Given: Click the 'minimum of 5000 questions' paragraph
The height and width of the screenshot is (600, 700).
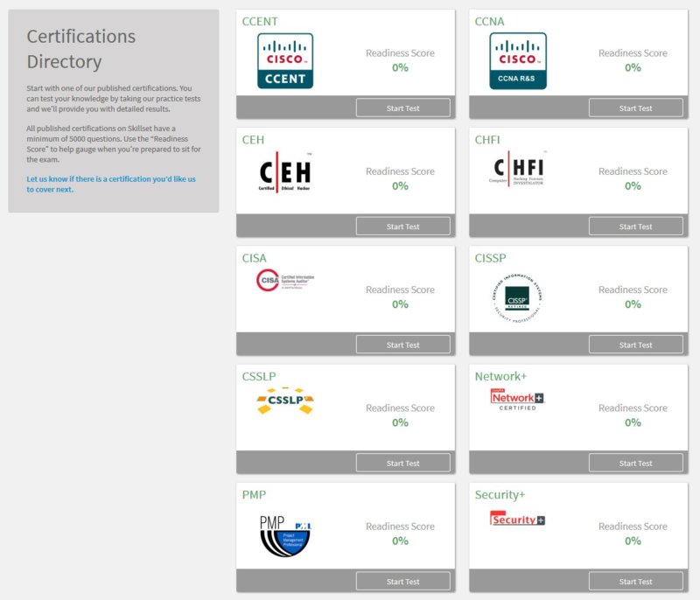Looking at the screenshot, I should tap(114, 143).
